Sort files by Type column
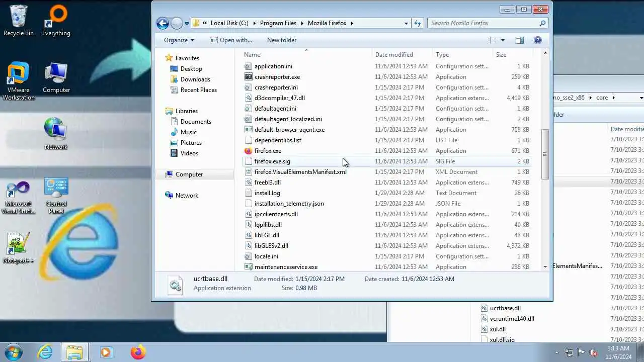The height and width of the screenshot is (362, 644). (462, 54)
